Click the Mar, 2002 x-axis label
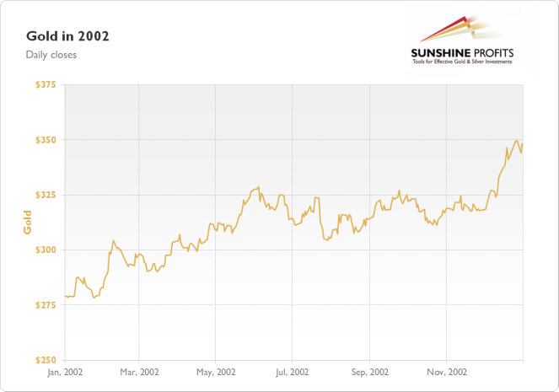Viewport: 559px width, 392px height. click(139, 373)
